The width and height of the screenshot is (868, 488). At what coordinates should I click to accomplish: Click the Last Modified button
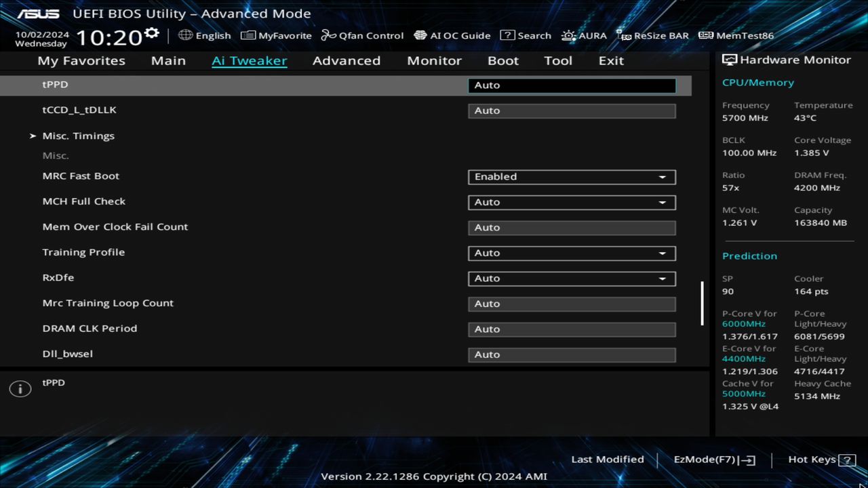coord(608,460)
